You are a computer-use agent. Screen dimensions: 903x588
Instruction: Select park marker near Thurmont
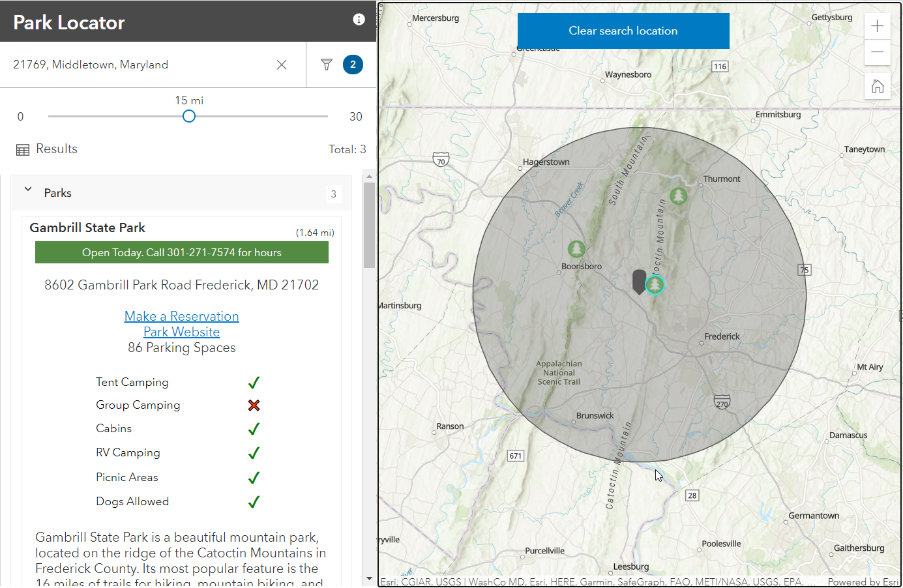(679, 196)
